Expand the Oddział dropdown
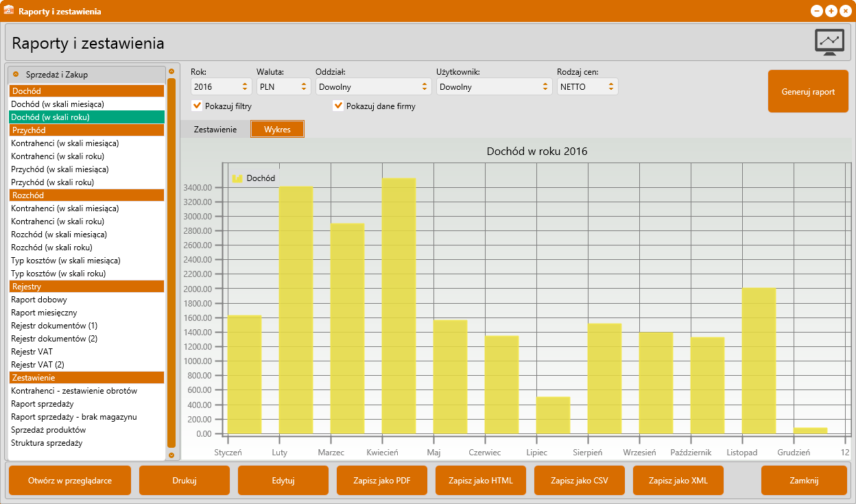The height and width of the screenshot is (504, 856). [x=372, y=87]
